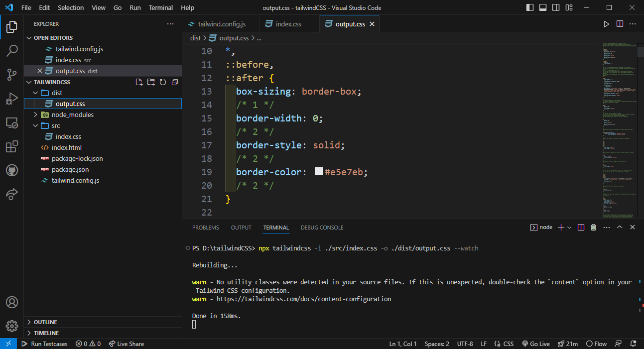Click Go Live in status bar

coord(535,344)
